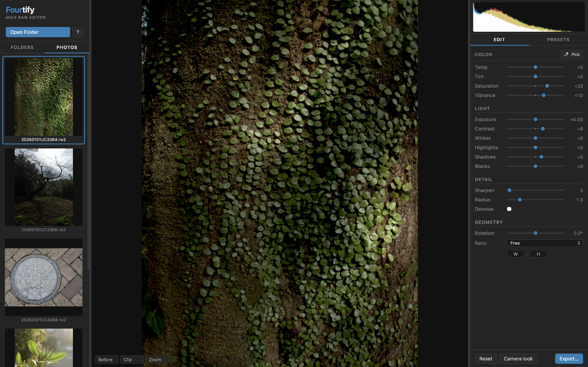This screenshot has width=588, height=367.
Task: Click the Saturation slider handle
Action: tap(547, 86)
